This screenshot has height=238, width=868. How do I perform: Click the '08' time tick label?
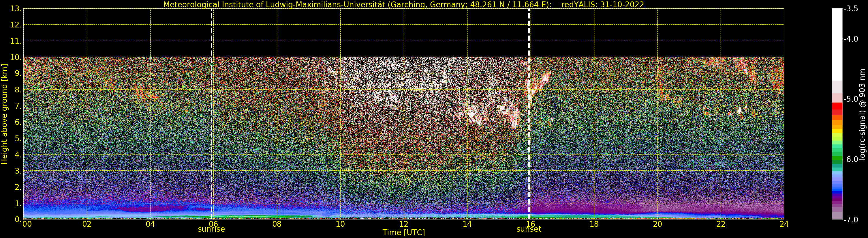277,224
